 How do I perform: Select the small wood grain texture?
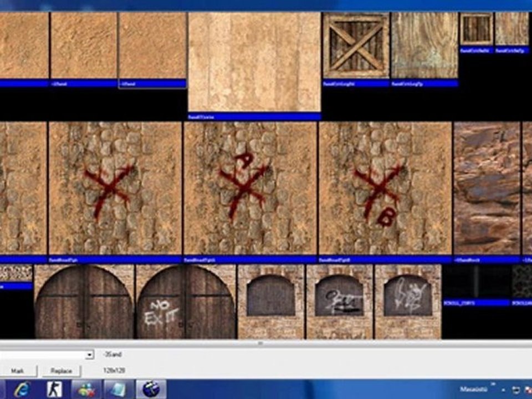[x=511, y=29]
